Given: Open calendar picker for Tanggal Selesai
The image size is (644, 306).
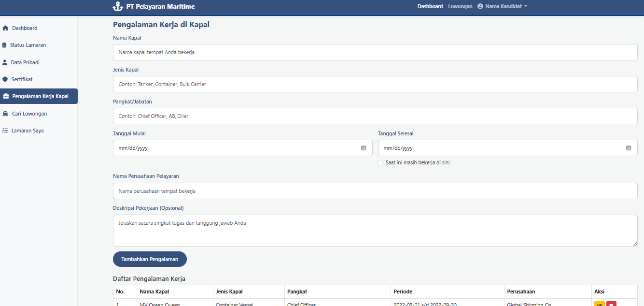Looking at the screenshot, I should point(629,148).
